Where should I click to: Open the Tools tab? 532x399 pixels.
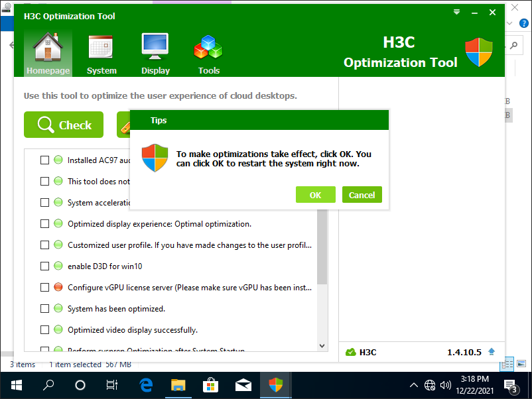click(x=208, y=54)
